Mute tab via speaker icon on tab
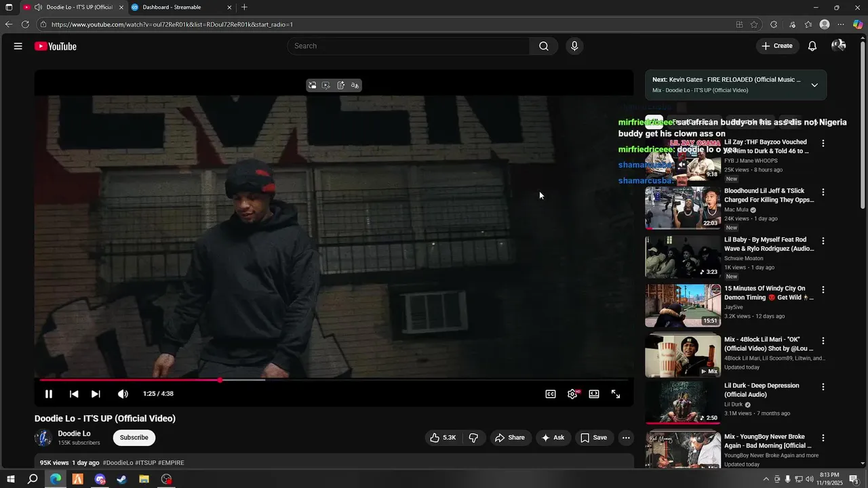The height and width of the screenshot is (488, 868). pos(38,7)
